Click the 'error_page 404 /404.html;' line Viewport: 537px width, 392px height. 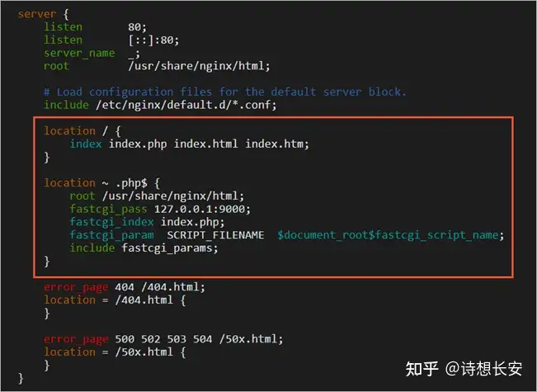(x=125, y=287)
